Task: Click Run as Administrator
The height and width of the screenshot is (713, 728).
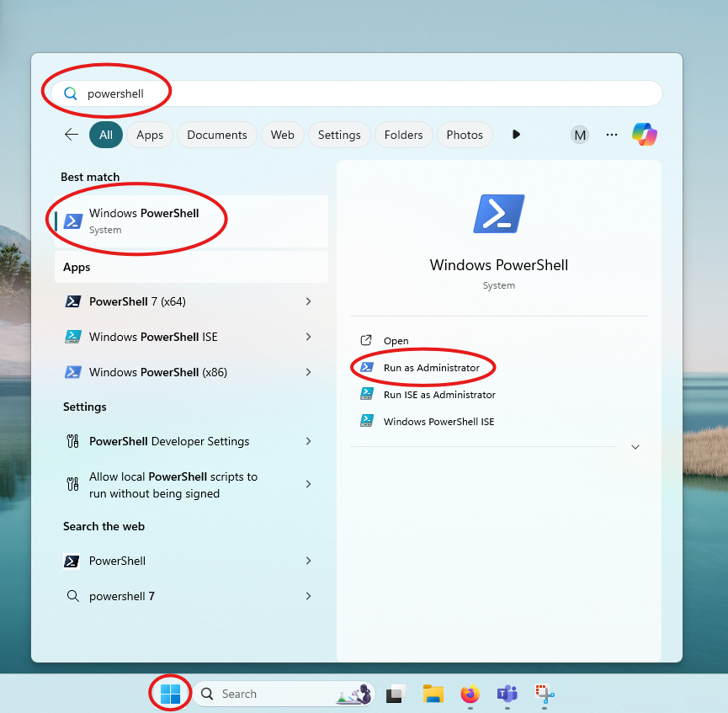Action: pyautogui.click(x=431, y=368)
